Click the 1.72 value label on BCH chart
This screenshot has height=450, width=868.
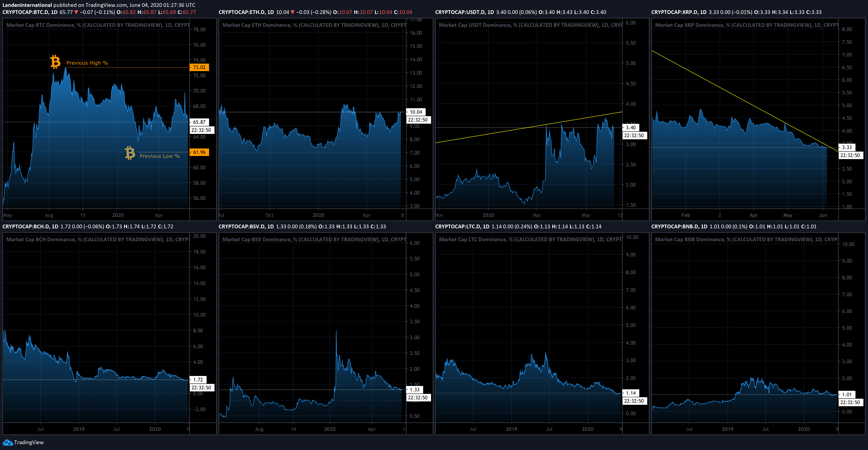[198, 380]
